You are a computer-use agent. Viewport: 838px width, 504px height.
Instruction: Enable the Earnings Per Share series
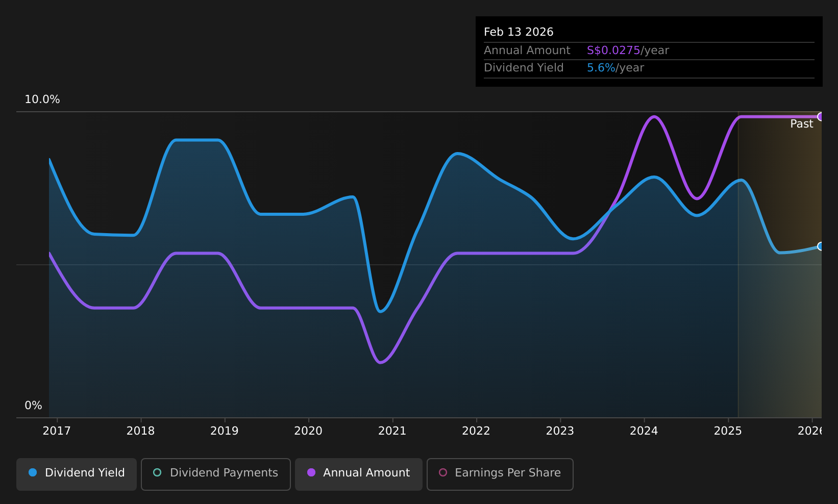pos(500,474)
